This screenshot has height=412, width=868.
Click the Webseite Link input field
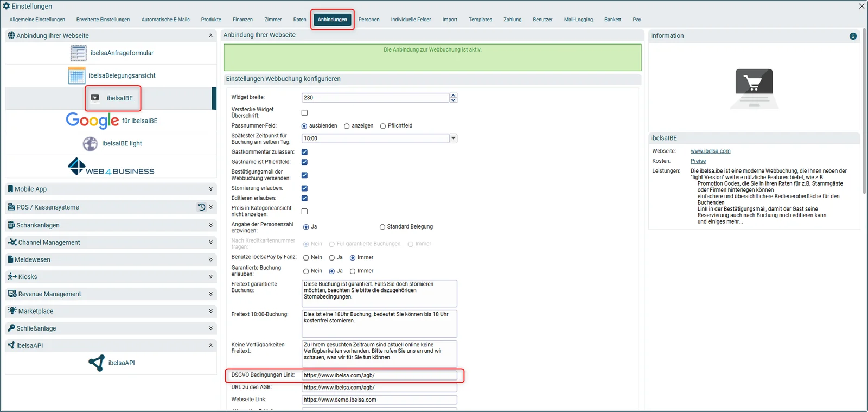(379, 400)
